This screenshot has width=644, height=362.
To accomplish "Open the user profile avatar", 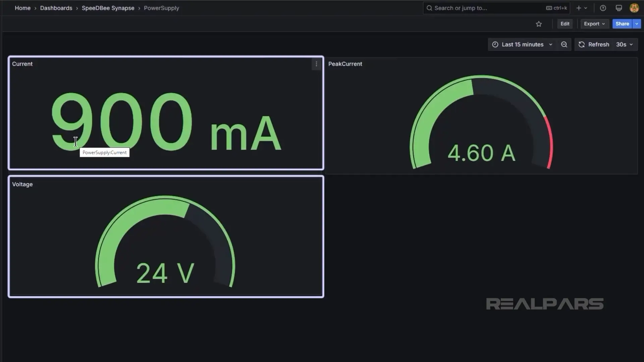I will (x=634, y=8).
